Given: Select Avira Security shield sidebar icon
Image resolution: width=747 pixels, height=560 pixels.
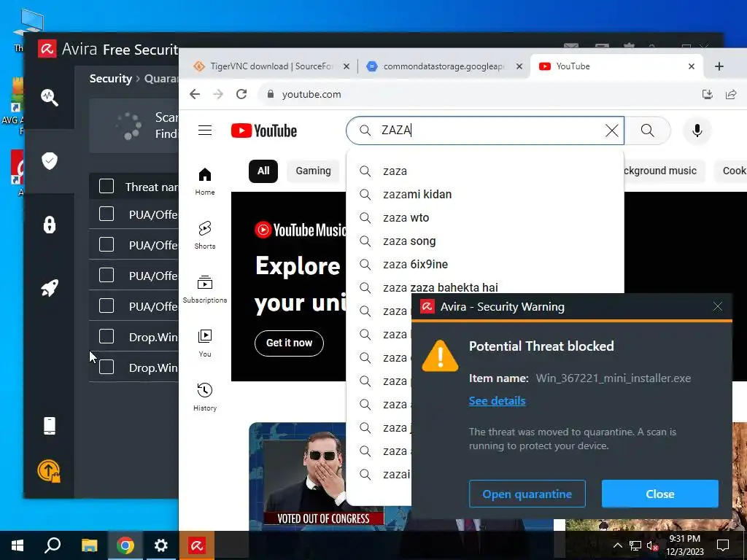Looking at the screenshot, I should [x=49, y=161].
